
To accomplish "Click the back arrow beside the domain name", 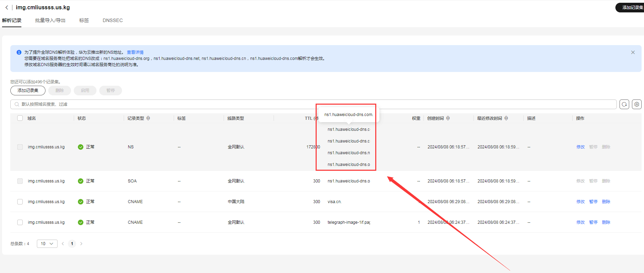I will point(7,7).
